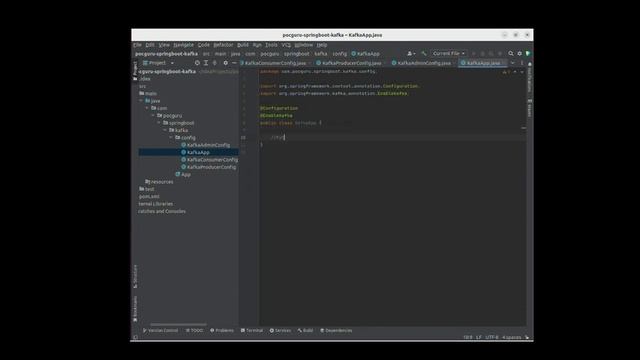Open the Version Control tool window
This screenshot has width=640, height=360.
(x=160, y=330)
